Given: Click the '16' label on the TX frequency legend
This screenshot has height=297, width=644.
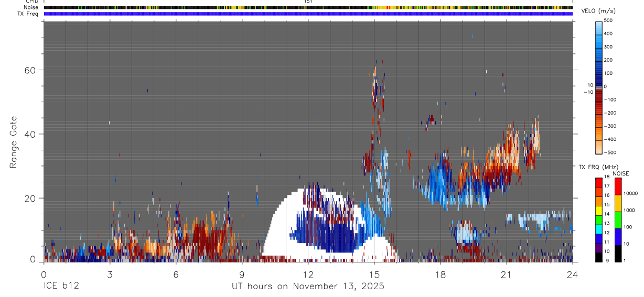Looking at the screenshot, I should click(x=607, y=195).
